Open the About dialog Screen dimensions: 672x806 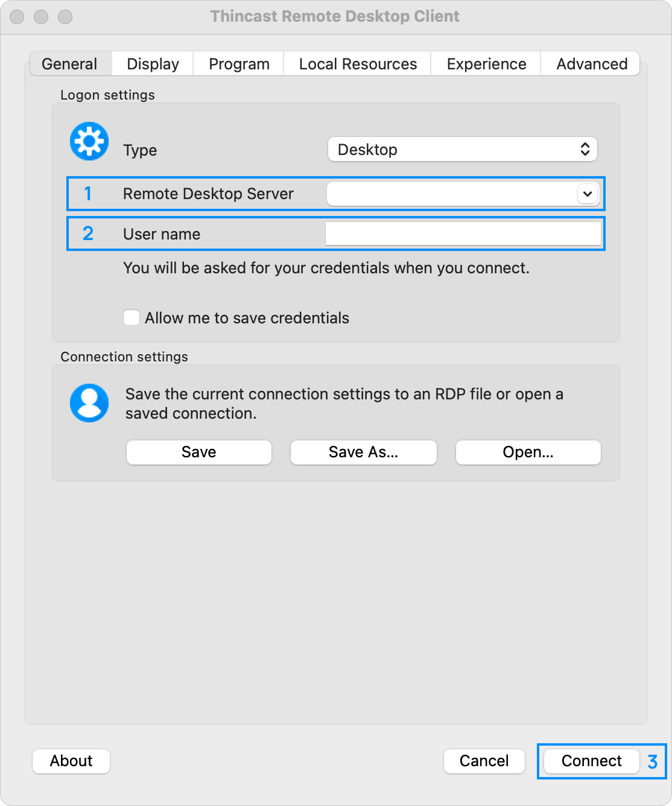pos(71,761)
